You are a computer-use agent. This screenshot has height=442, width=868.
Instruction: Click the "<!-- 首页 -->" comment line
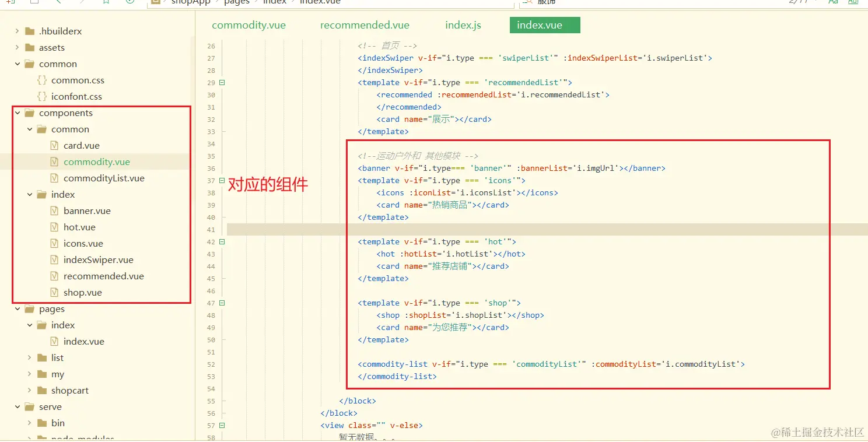click(387, 46)
